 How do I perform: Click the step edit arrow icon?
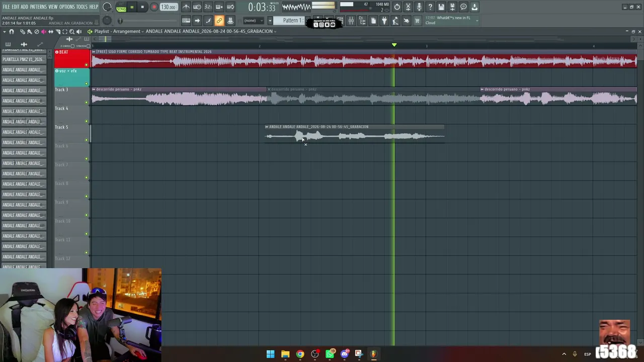(197, 21)
